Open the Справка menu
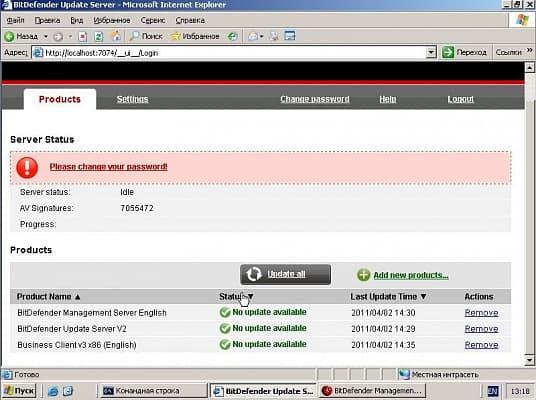Image resolution: width=536 pixels, height=400 pixels. pyautogui.click(x=190, y=21)
